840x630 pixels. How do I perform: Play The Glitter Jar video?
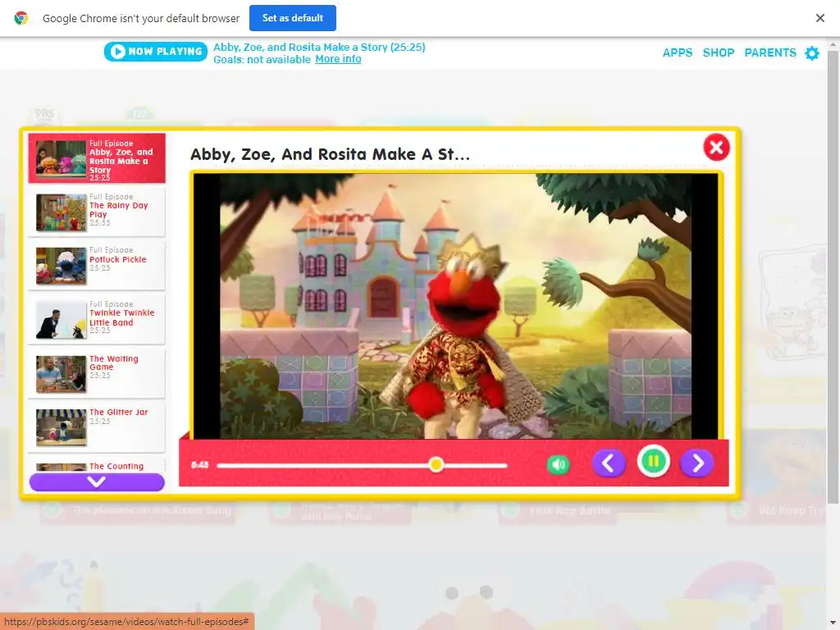(x=97, y=427)
